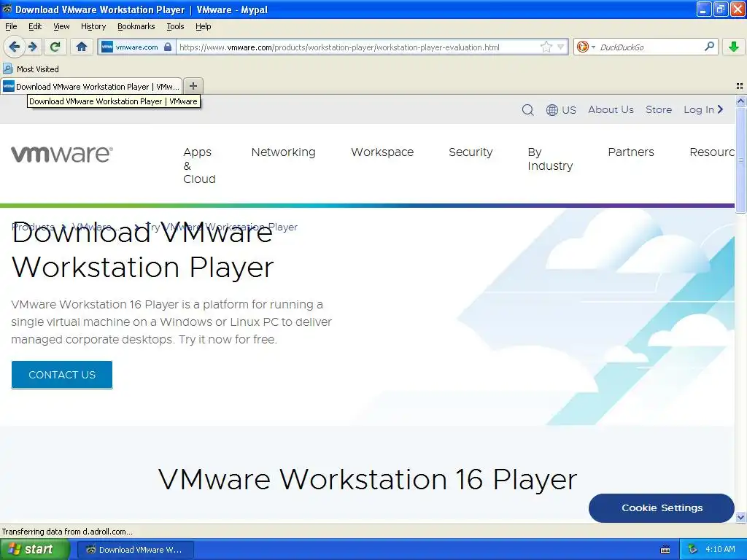Image resolution: width=747 pixels, height=560 pixels.
Task: Click the CONTACT US button
Action: (x=62, y=375)
